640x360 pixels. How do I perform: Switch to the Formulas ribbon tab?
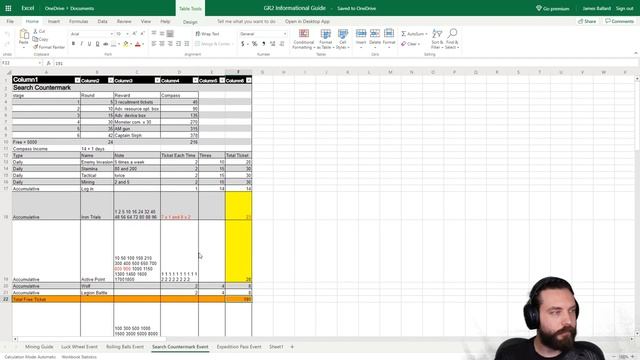(78, 21)
